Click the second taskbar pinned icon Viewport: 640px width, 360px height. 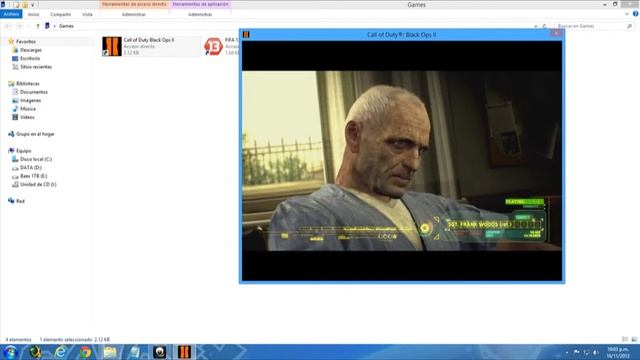coord(35,352)
